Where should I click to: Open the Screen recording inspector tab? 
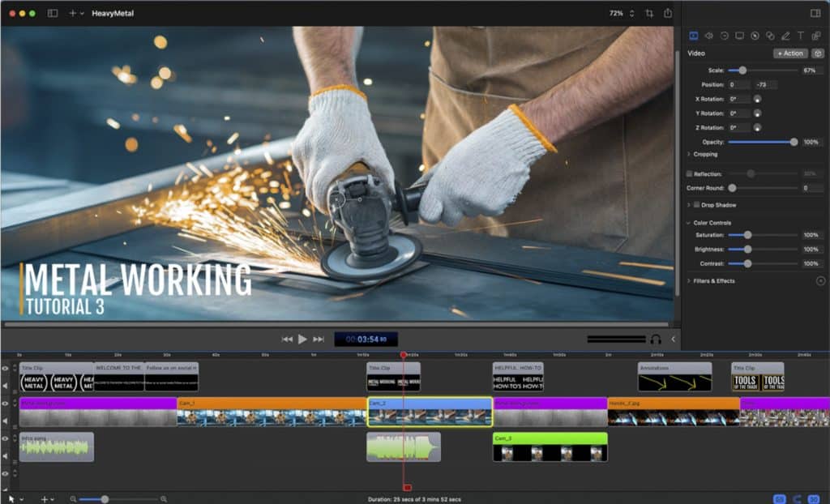click(x=739, y=36)
